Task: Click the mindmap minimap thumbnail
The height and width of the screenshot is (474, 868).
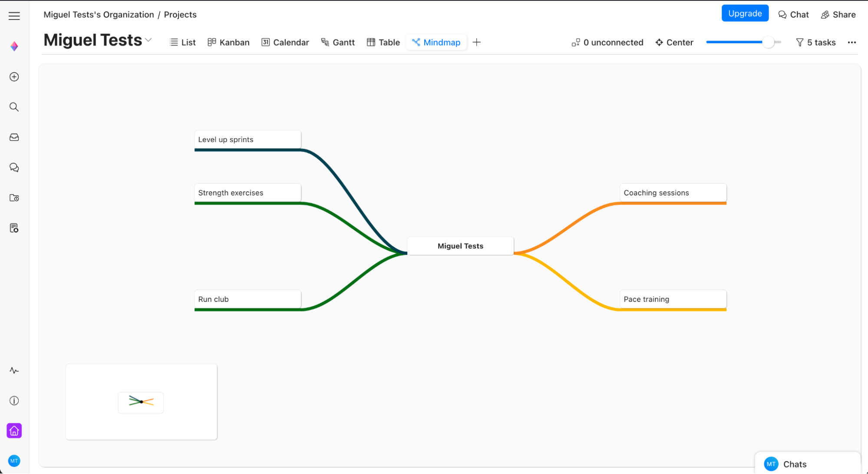Action: 142,402
